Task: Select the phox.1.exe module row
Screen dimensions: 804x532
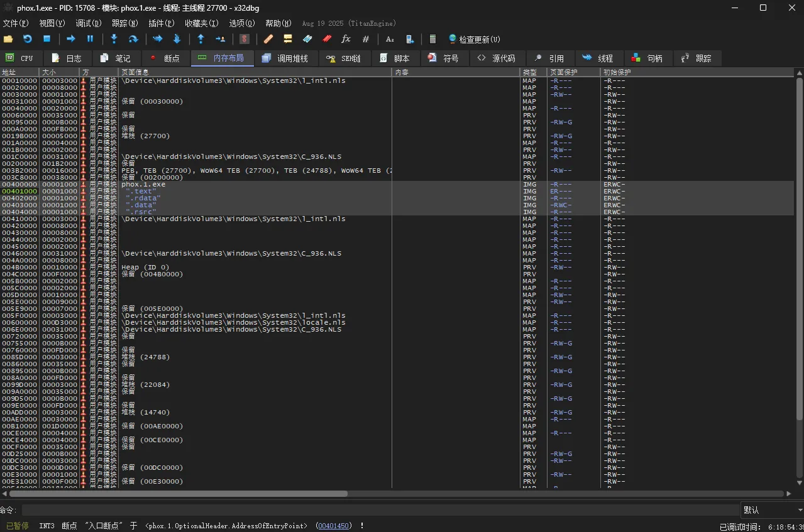Action: click(x=397, y=184)
